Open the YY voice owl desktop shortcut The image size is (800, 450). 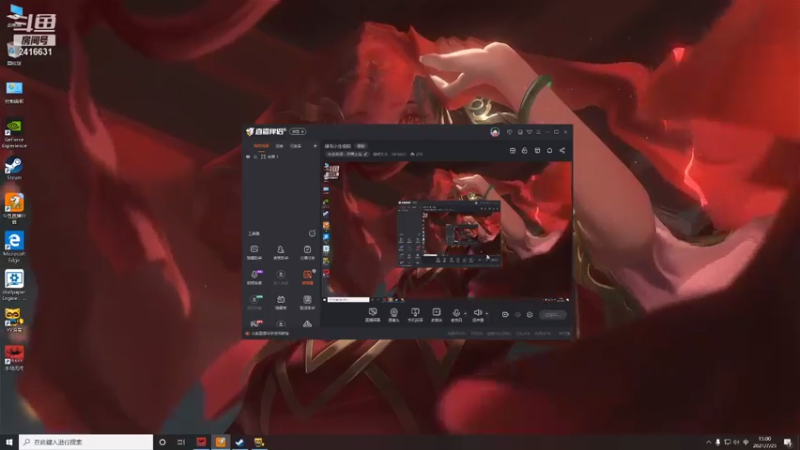(x=14, y=320)
